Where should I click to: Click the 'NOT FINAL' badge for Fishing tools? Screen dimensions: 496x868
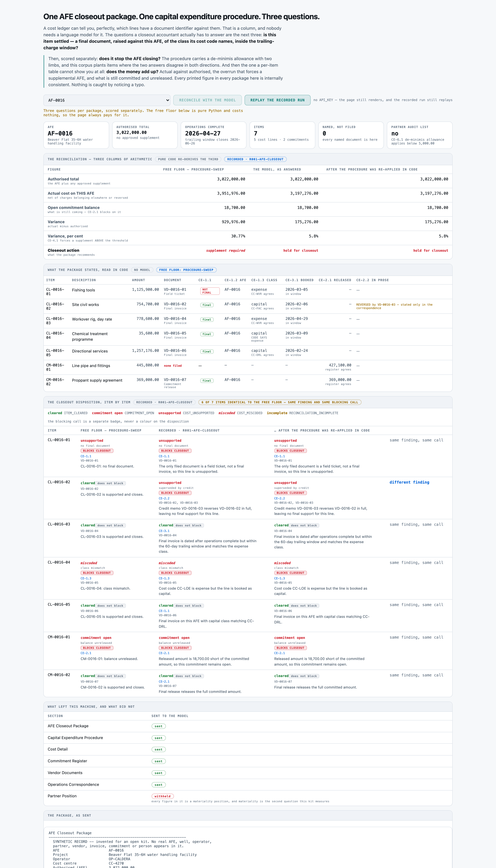pyautogui.click(x=210, y=291)
